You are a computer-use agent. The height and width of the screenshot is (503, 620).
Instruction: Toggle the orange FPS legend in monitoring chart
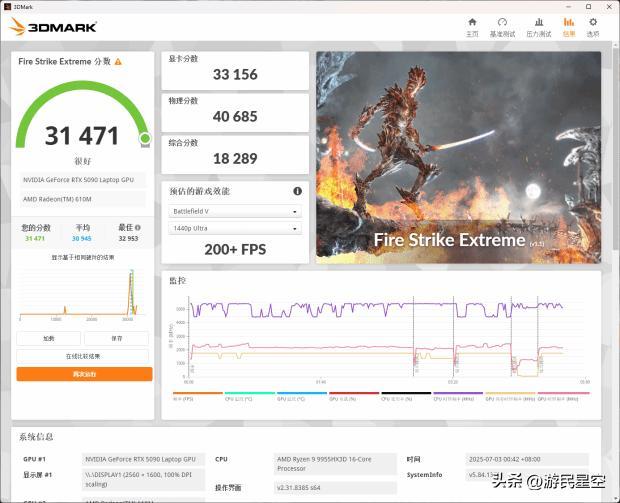point(184,396)
